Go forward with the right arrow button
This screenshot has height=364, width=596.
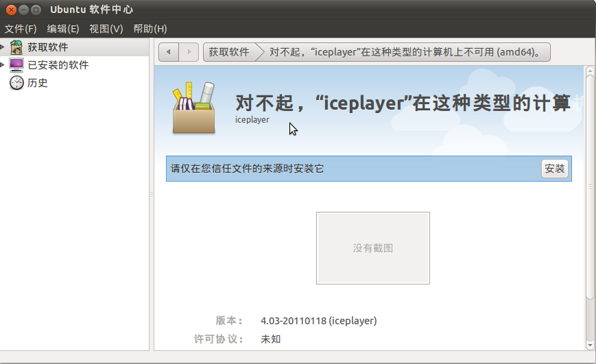click(x=189, y=52)
